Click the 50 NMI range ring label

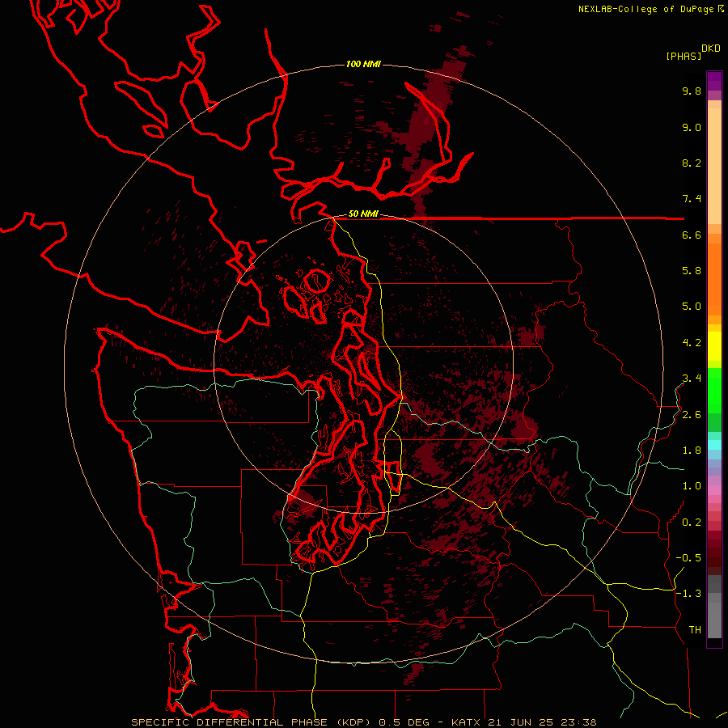(363, 214)
